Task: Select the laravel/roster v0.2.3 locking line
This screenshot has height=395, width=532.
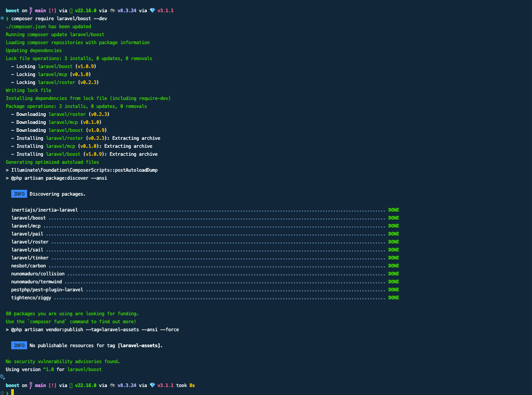Action: point(56,82)
